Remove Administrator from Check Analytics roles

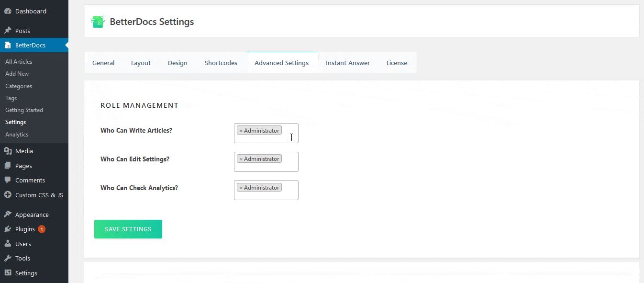(x=241, y=188)
